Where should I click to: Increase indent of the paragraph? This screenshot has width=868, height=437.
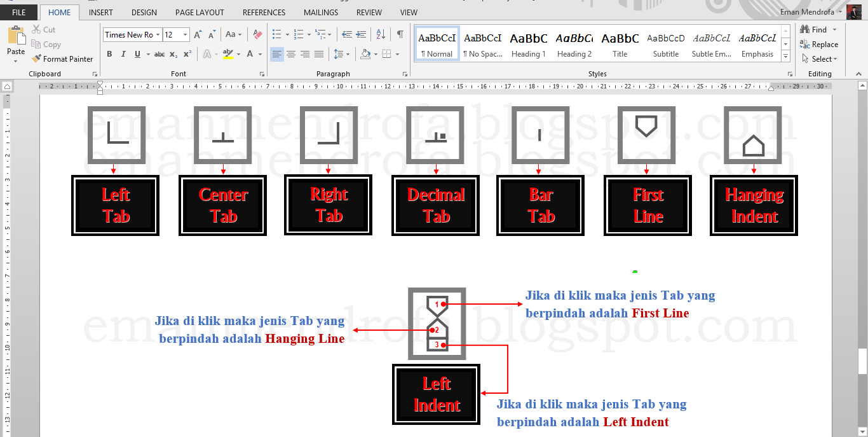point(360,34)
